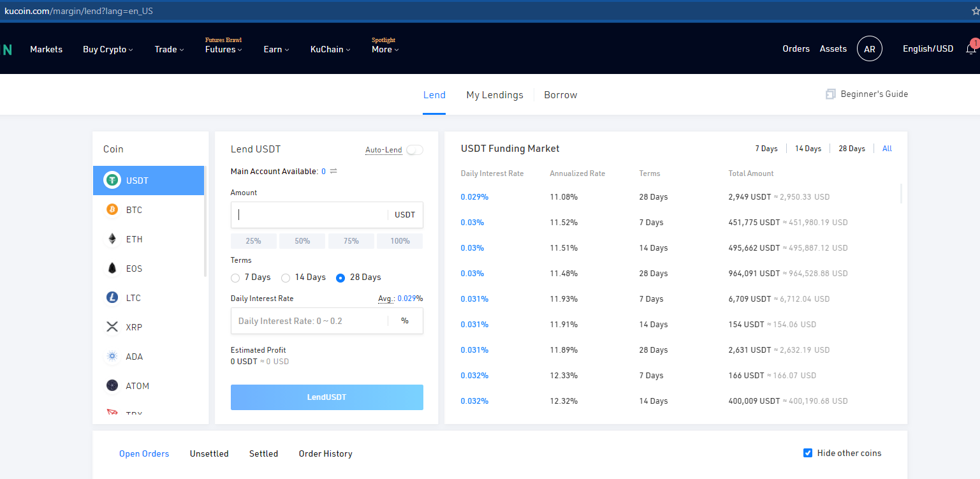
Task: Set amount to 50%
Action: point(303,241)
